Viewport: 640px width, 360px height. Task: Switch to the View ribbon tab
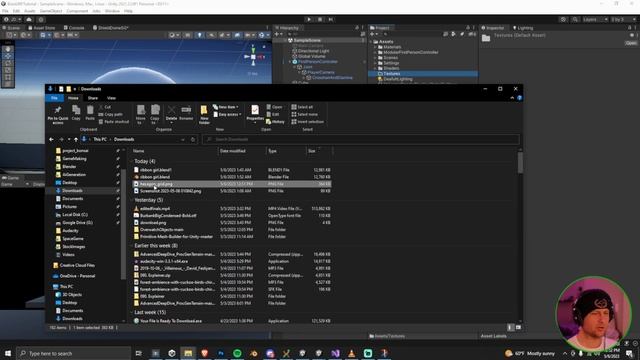tap(111, 98)
